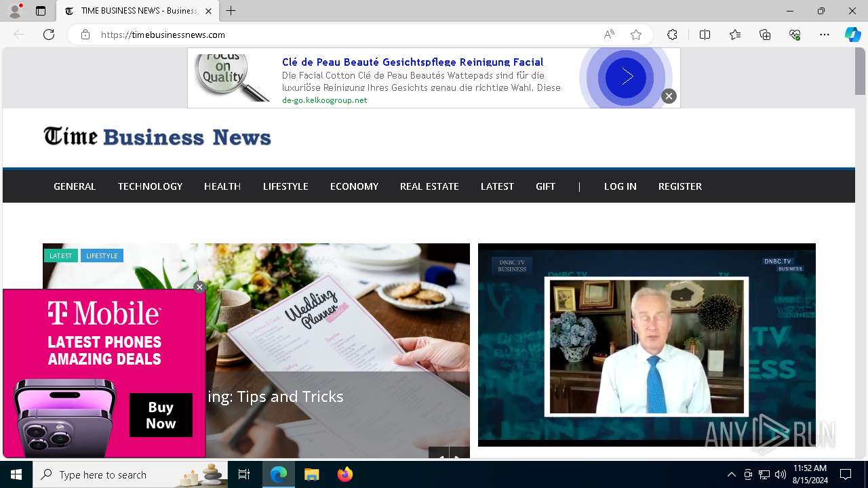
Task: Activate Read aloud icon
Action: coord(609,35)
